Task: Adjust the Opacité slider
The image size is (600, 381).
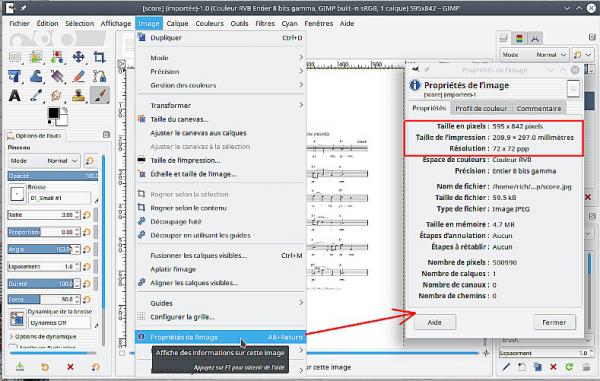Action: tap(53, 176)
